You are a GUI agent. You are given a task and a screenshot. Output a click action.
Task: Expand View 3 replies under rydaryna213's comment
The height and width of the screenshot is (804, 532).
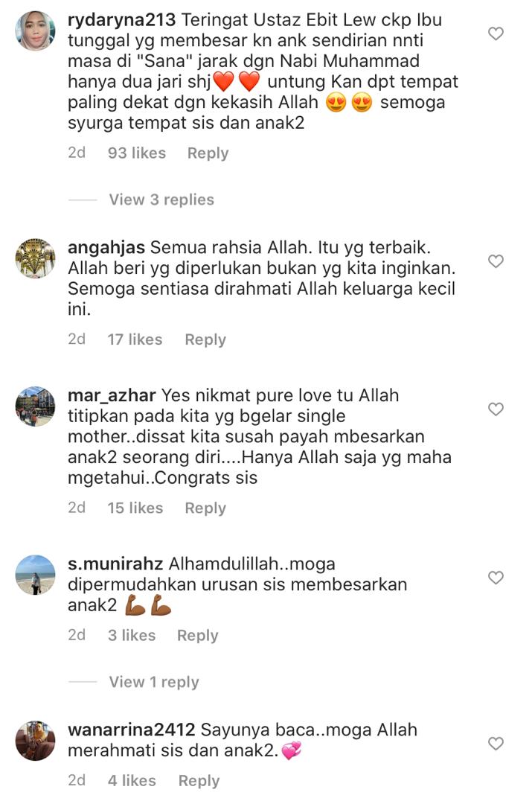(161, 200)
